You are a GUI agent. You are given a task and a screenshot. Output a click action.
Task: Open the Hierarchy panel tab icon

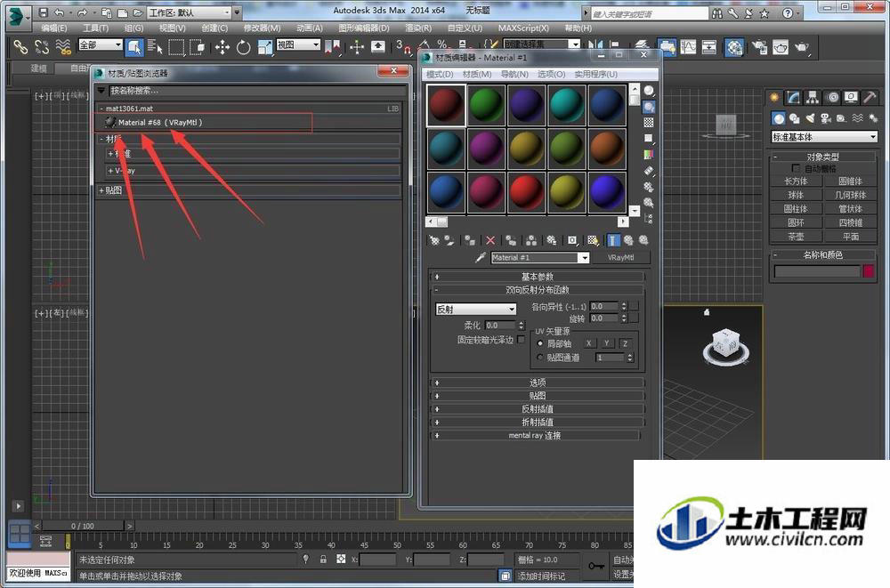point(813,98)
